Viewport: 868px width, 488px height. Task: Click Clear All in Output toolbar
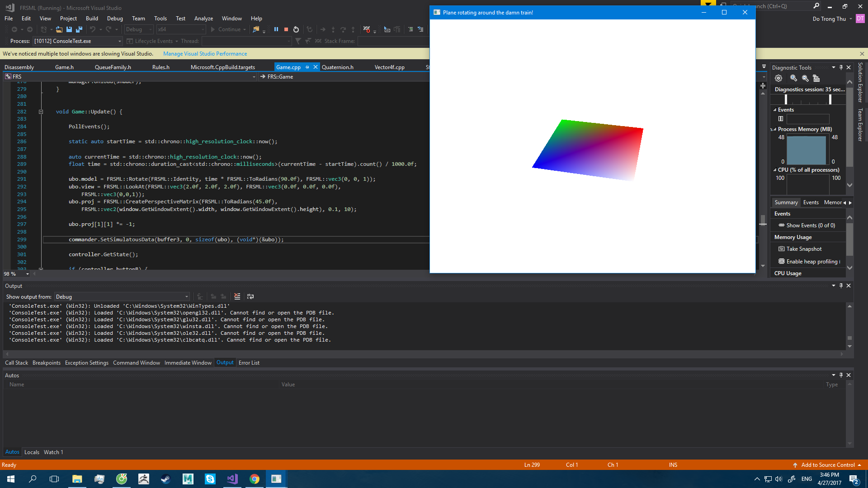tap(237, 296)
